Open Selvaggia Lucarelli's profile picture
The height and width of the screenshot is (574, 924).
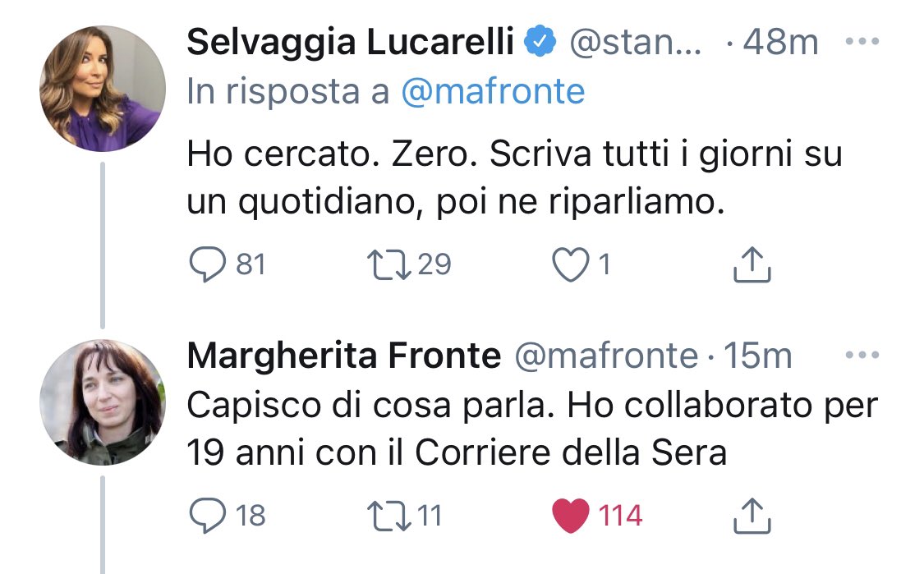[103, 88]
